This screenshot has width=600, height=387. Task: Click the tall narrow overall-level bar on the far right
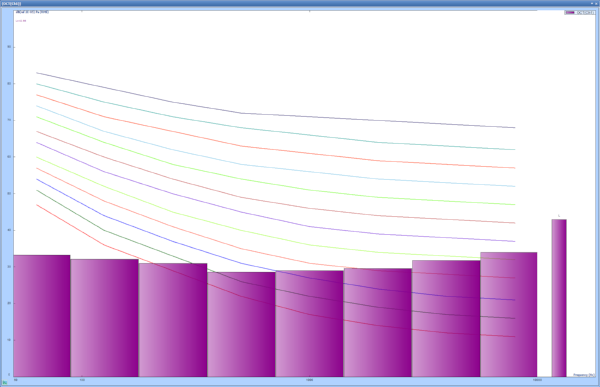[559, 298]
